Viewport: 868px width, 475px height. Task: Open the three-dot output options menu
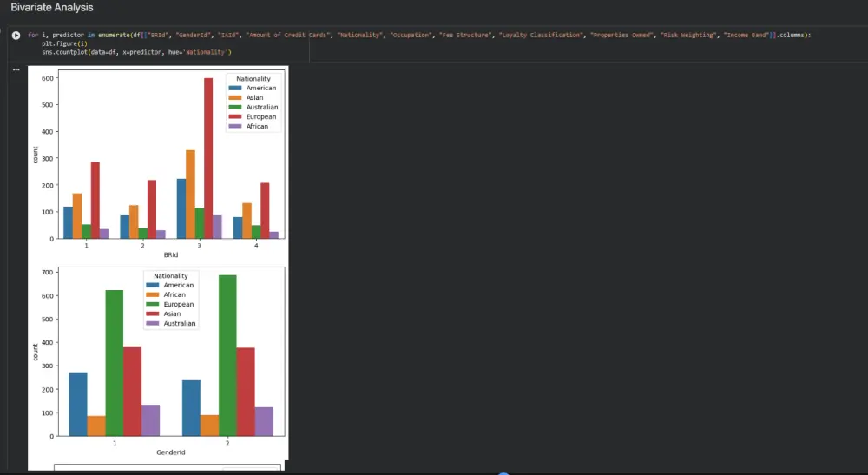pyautogui.click(x=16, y=69)
